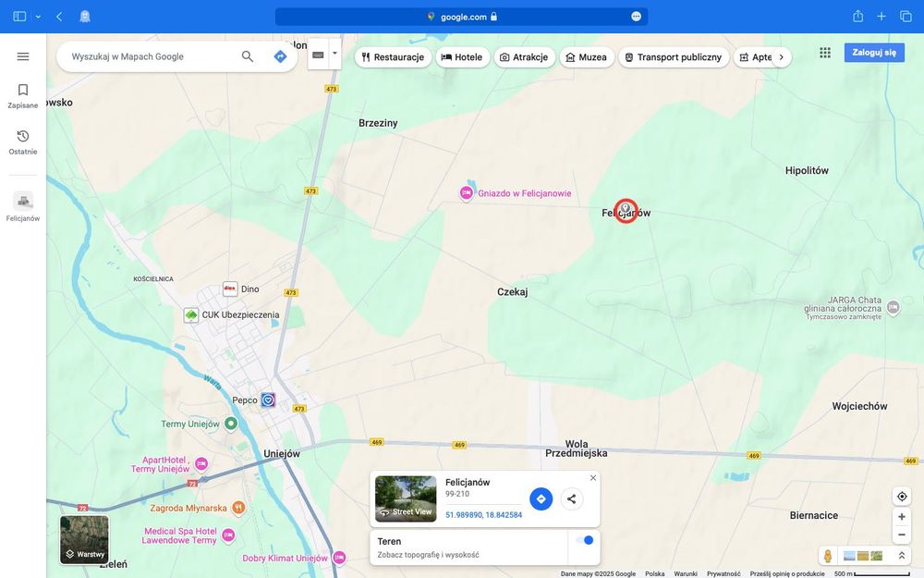Zoom in the map with plus
924x578 pixels.
tap(902, 517)
